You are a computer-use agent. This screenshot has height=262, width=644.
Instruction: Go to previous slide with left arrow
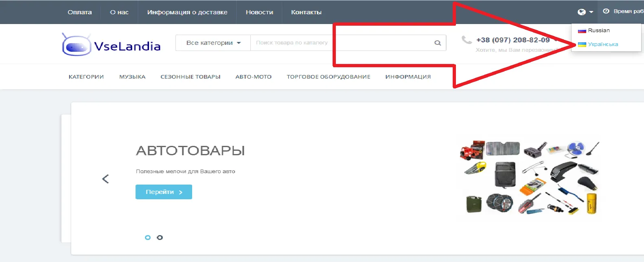[105, 179]
